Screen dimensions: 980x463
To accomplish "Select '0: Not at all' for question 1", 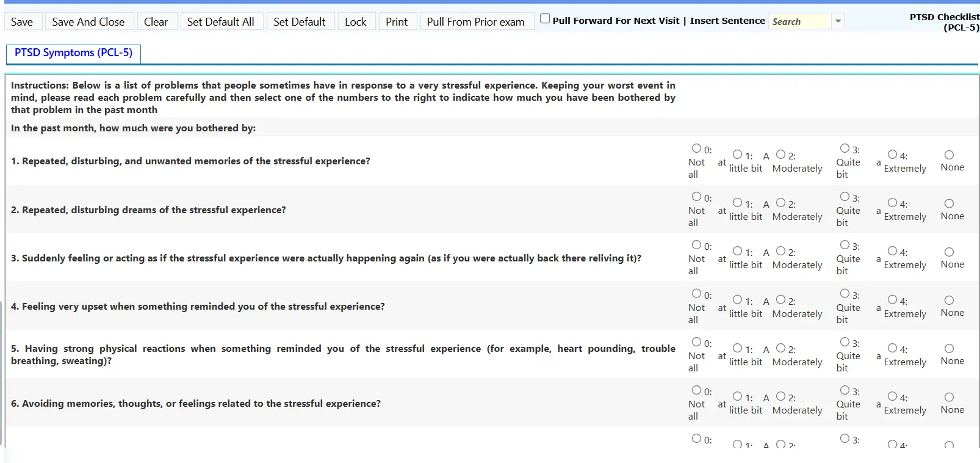I will tap(696, 148).
